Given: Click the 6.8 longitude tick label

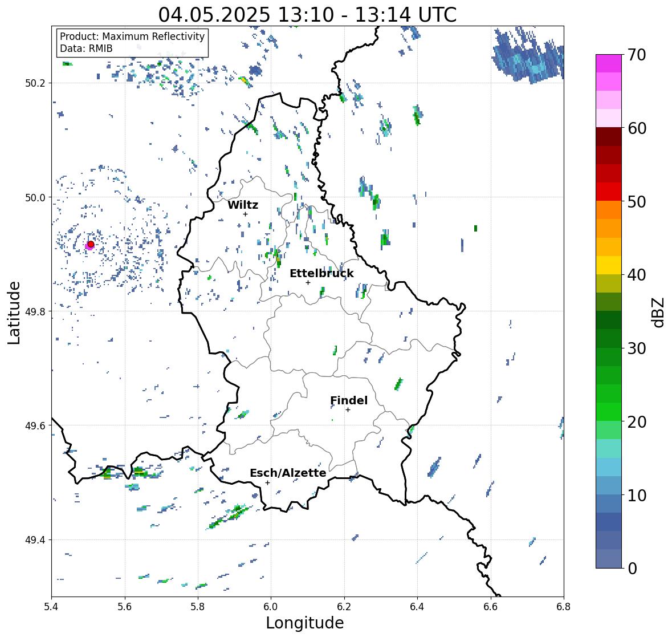Looking at the screenshot, I should coord(564,606).
